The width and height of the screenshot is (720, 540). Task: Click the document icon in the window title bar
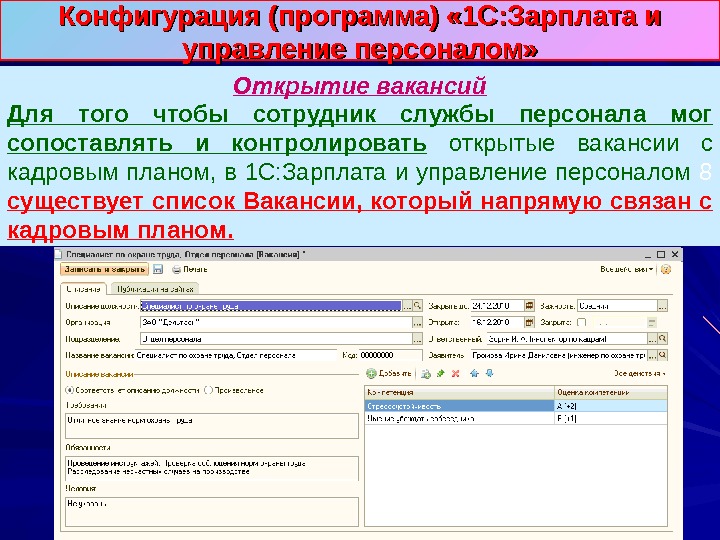click(58, 254)
